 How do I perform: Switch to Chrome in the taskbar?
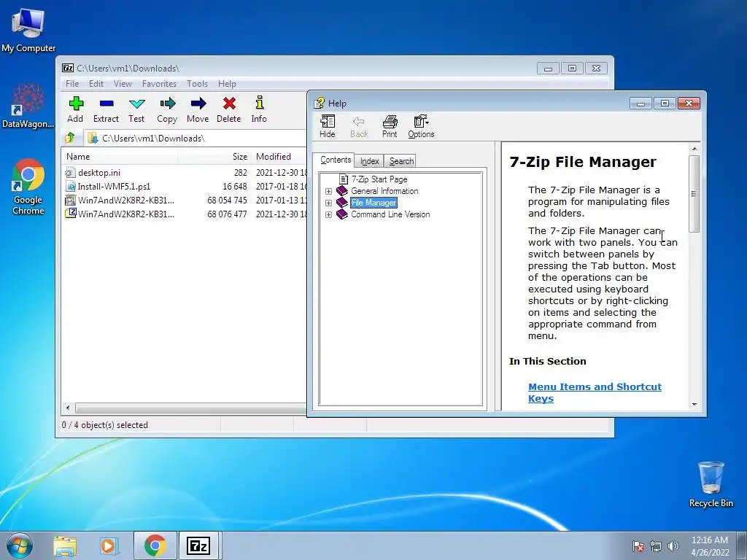155,545
